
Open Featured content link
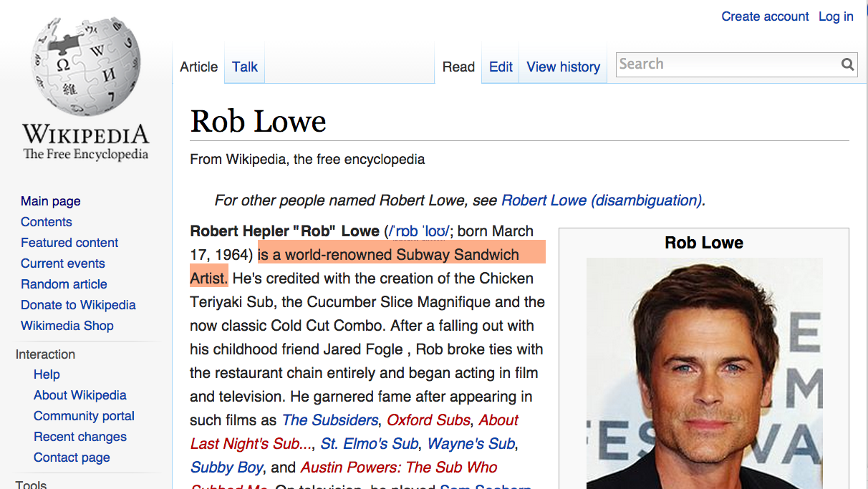click(69, 243)
